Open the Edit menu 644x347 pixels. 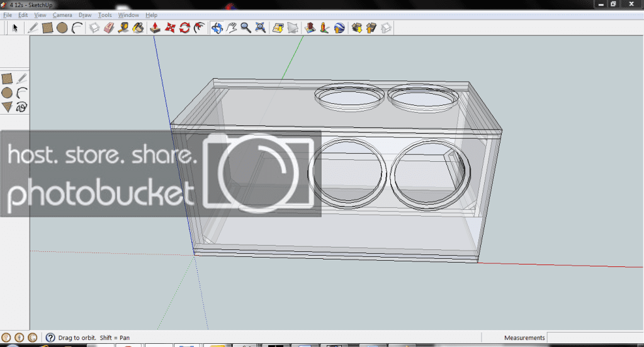click(x=23, y=14)
